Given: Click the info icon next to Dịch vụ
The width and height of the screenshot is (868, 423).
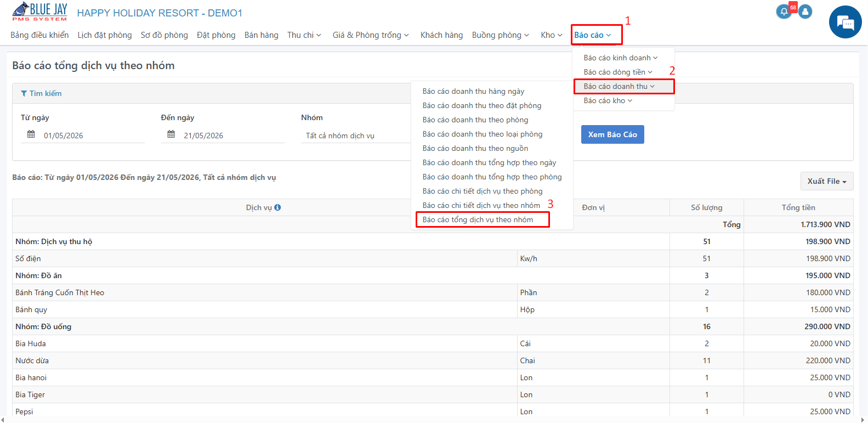Looking at the screenshot, I should point(277,207).
